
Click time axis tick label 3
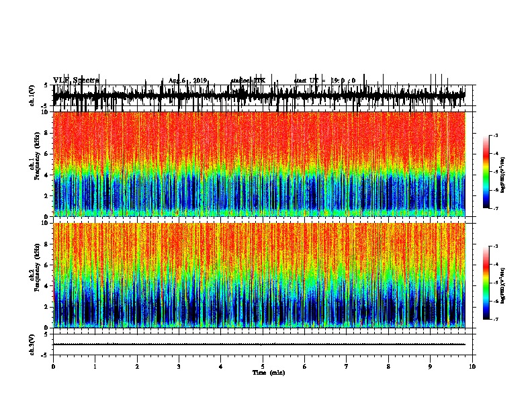[x=179, y=367]
